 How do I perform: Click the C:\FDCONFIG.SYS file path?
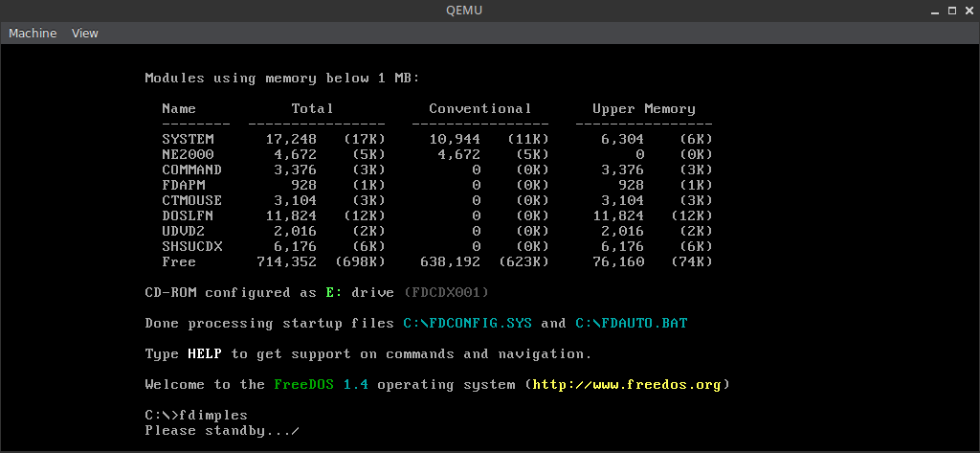[467, 323]
